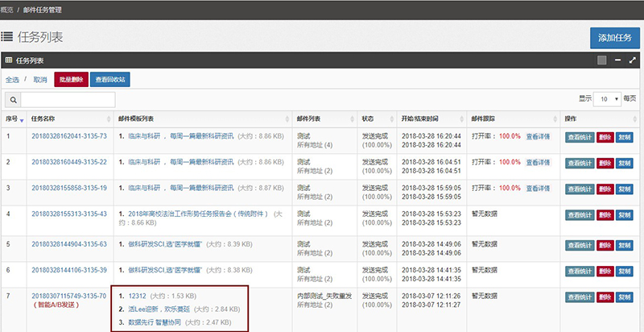Viewport: 644px width, 332px height.
Task: Sort by 序号 column arrow
Action: [x=22, y=120]
